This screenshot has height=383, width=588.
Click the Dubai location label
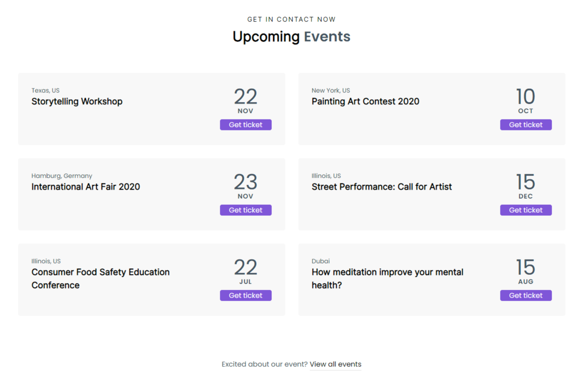(x=320, y=261)
